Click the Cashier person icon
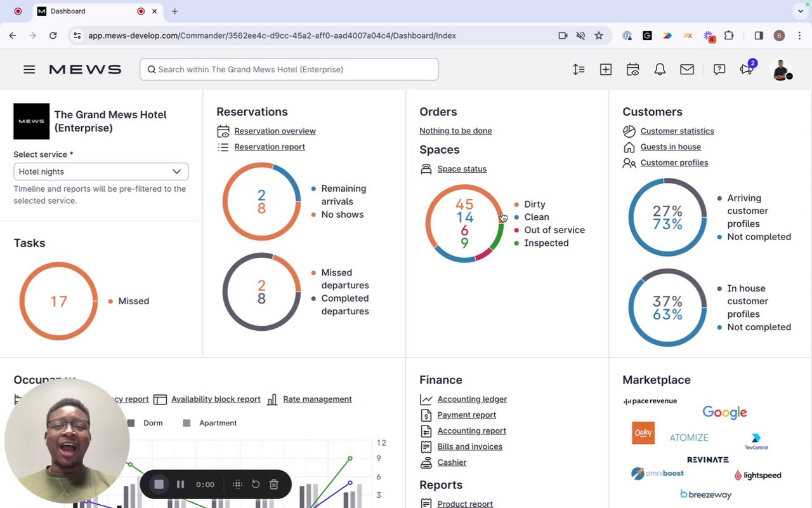Screen dimensions: 812x508 (x=426, y=462)
